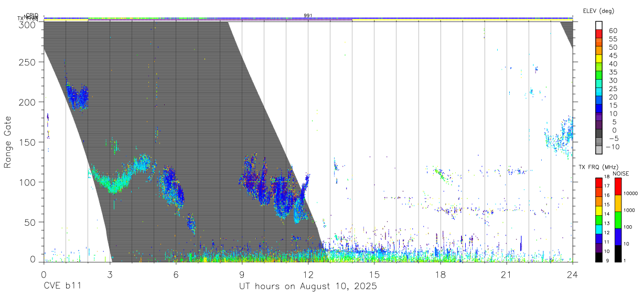Click x-axis tick label '18'

tap(440, 274)
